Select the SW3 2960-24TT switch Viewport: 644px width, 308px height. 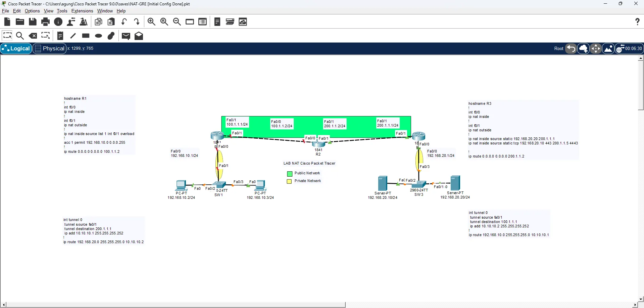419,184
